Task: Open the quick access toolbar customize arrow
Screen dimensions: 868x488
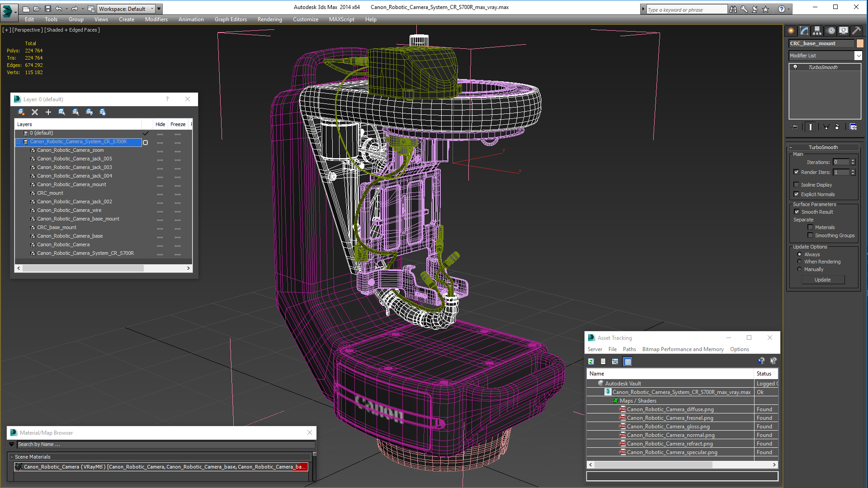Action: pyautogui.click(x=159, y=9)
